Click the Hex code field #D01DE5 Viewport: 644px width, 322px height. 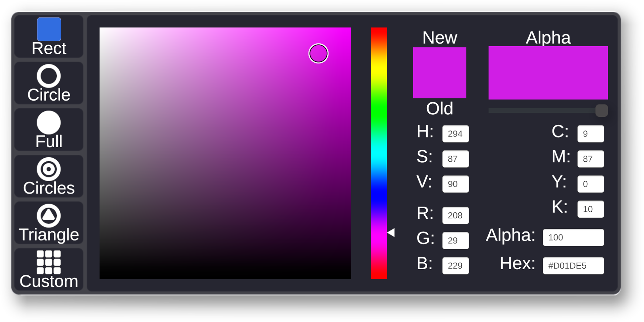tap(573, 266)
